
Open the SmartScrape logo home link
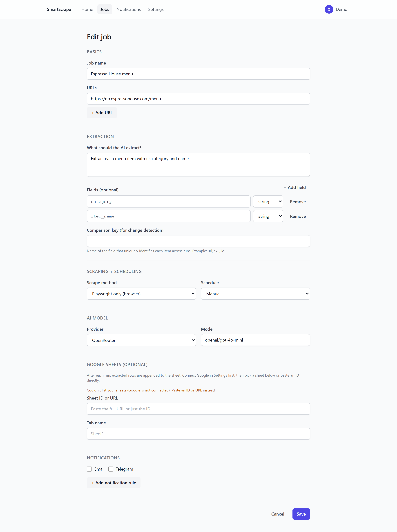59,9
